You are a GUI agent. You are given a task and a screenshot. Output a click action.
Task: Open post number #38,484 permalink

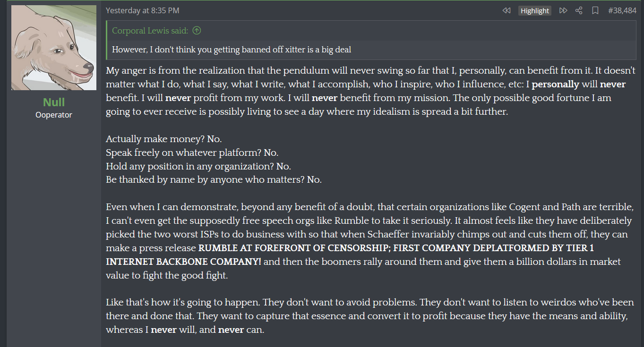coord(622,10)
